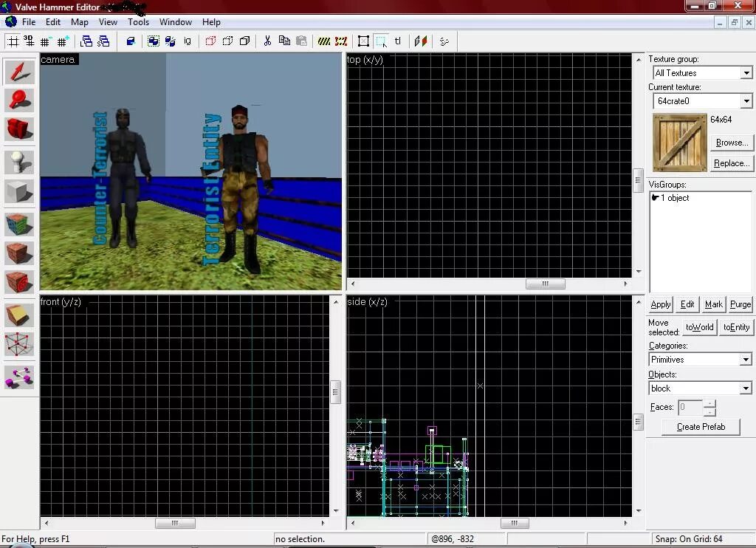Toggle the auto-selection mode icon
This screenshot has width=756, height=548.
click(381, 41)
